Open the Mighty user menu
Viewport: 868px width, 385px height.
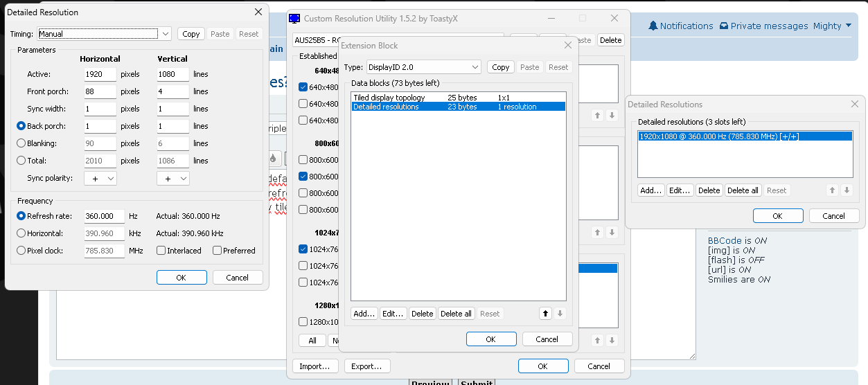(x=832, y=26)
